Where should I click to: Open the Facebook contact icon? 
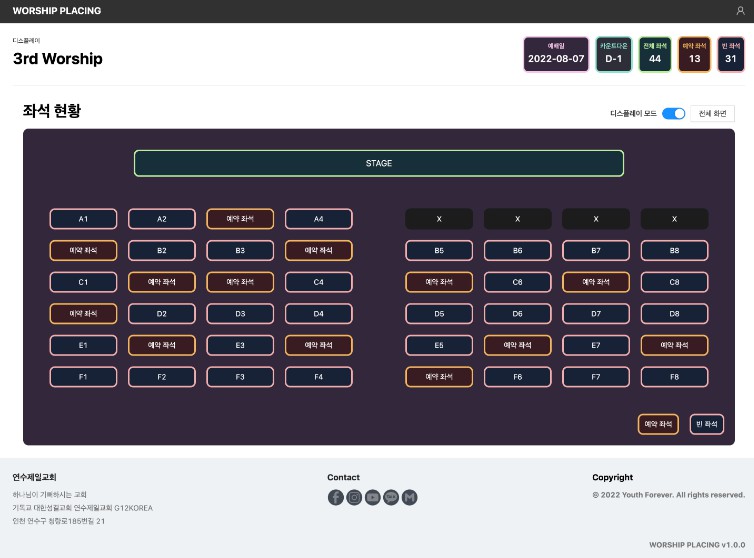coord(336,497)
